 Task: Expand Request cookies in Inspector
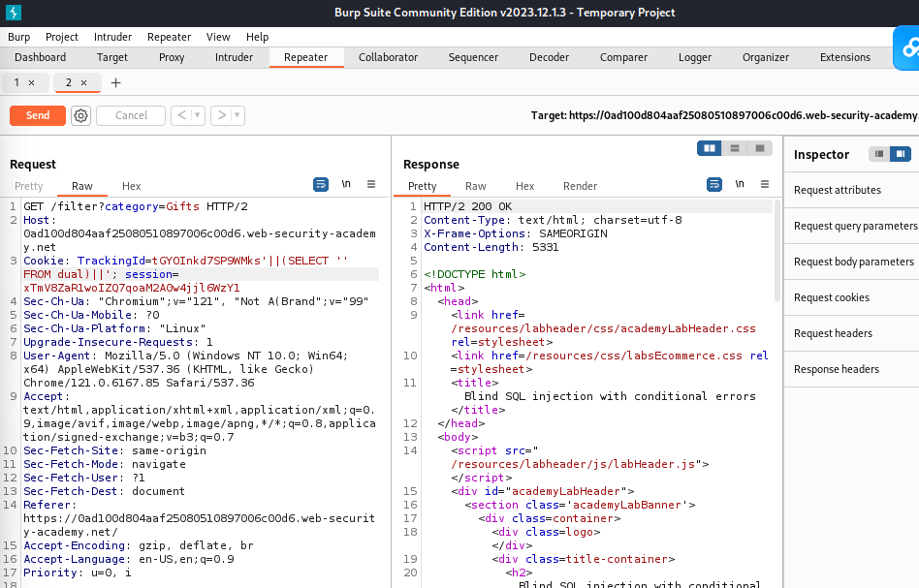point(851,297)
